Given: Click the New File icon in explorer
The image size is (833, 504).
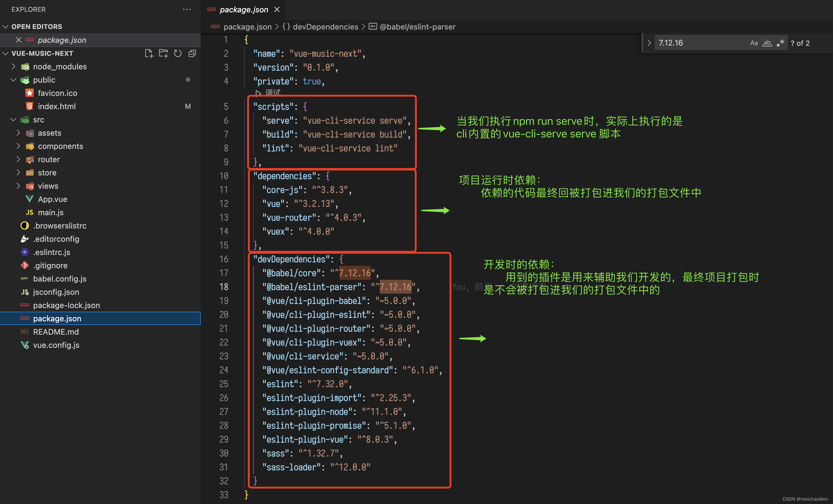Looking at the screenshot, I should point(149,53).
